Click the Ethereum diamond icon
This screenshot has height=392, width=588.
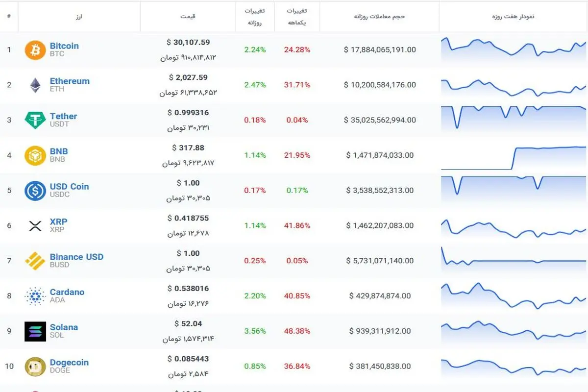pyautogui.click(x=35, y=85)
